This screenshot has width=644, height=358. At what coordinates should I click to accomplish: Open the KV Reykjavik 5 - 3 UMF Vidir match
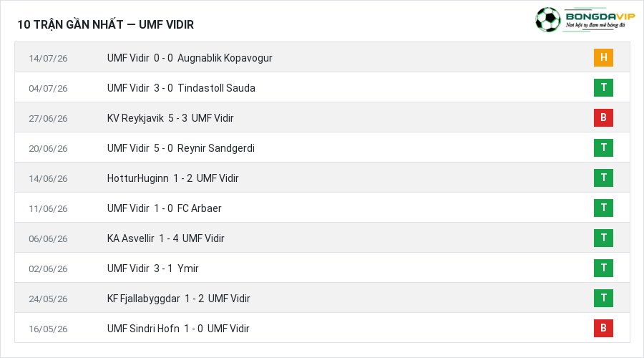170,118
